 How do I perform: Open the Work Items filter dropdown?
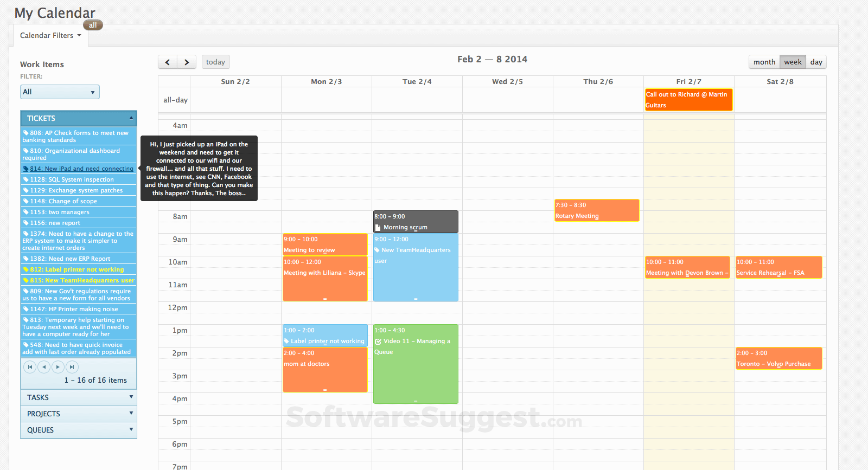point(60,92)
